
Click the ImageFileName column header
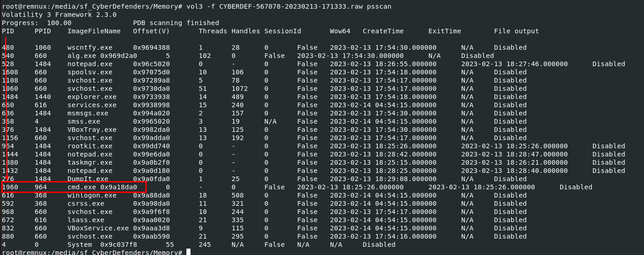click(94, 31)
